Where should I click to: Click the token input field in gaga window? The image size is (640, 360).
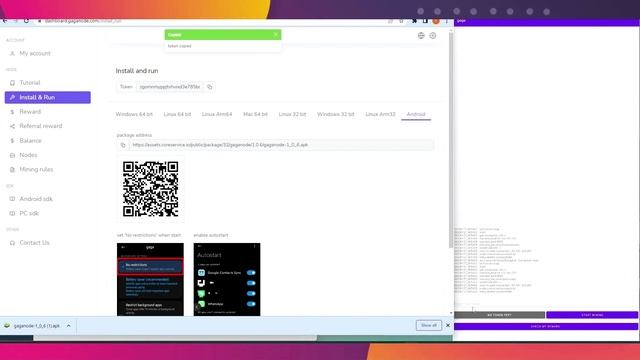pyautogui.click(x=546, y=308)
